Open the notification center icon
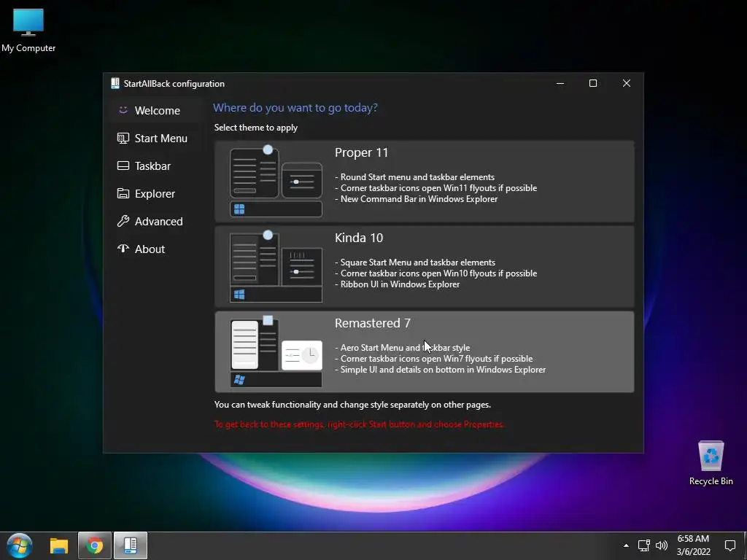Image resolution: width=747 pixels, height=560 pixels. tap(729, 545)
